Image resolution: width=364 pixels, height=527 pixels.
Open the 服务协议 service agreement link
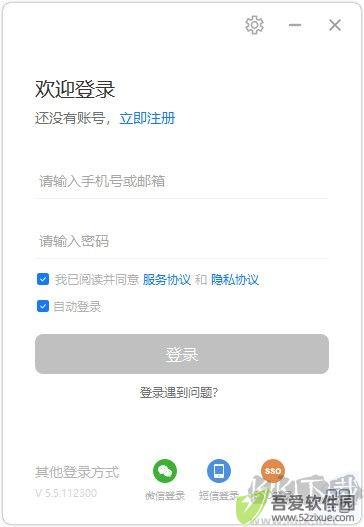click(x=167, y=279)
